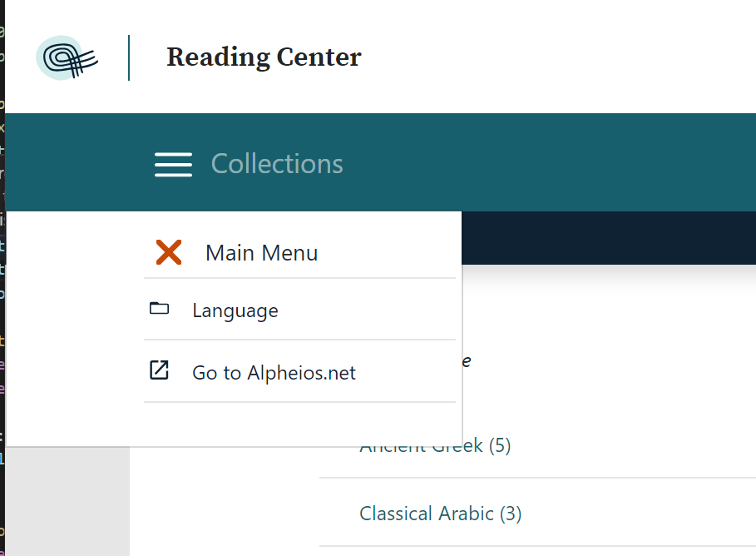
Task: Click the folder icon to browse languages
Action: [x=160, y=308]
